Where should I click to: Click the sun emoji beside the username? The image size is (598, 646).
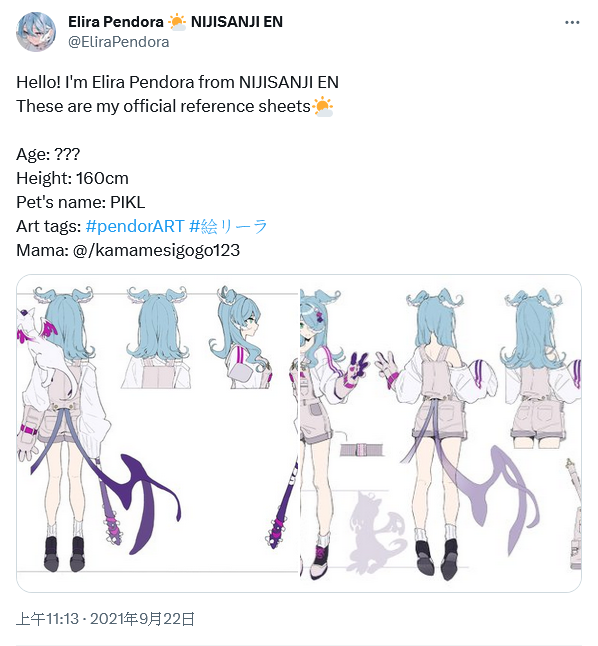[x=177, y=22]
